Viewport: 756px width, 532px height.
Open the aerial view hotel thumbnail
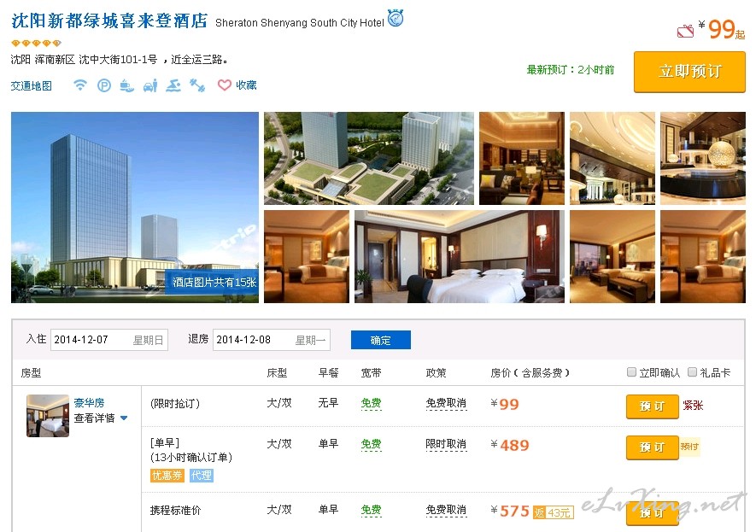pyautogui.click(x=369, y=159)
